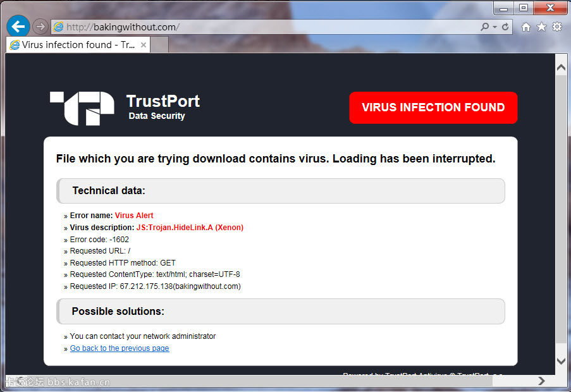Click the 'Requested URL: /' line

pyautogui.click(x=100, y=251)
